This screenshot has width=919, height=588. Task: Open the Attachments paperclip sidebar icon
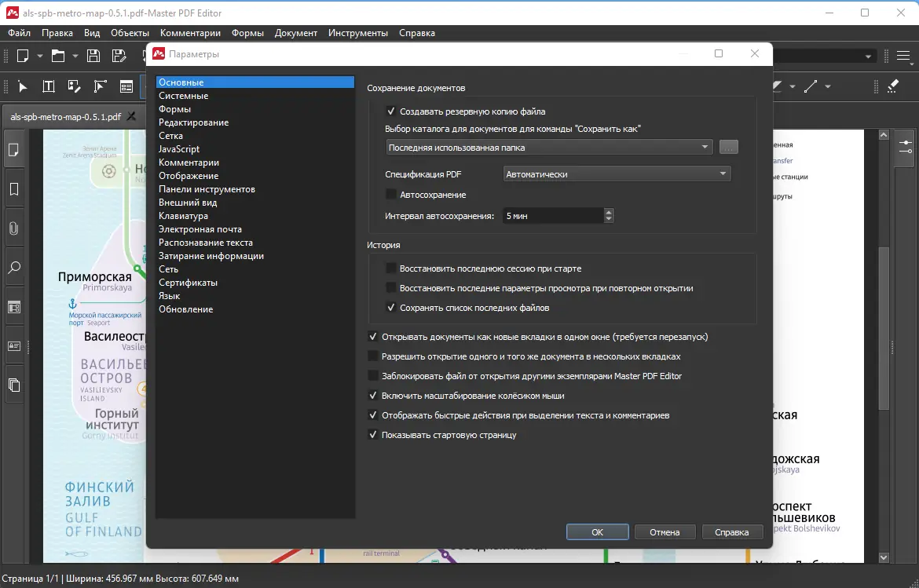coord(14,228)
